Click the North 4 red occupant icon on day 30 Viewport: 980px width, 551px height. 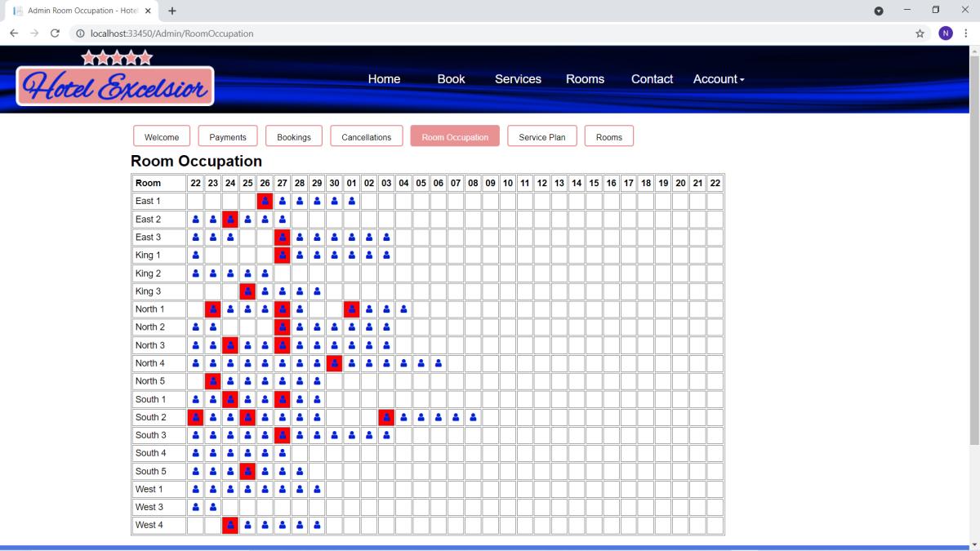tap(334, 363)
